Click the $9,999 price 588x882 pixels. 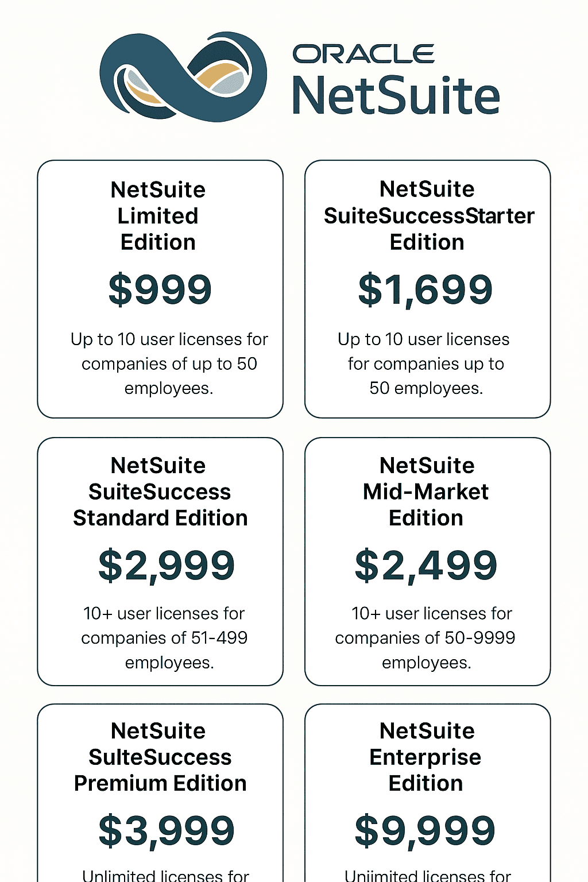coord(425,831)
